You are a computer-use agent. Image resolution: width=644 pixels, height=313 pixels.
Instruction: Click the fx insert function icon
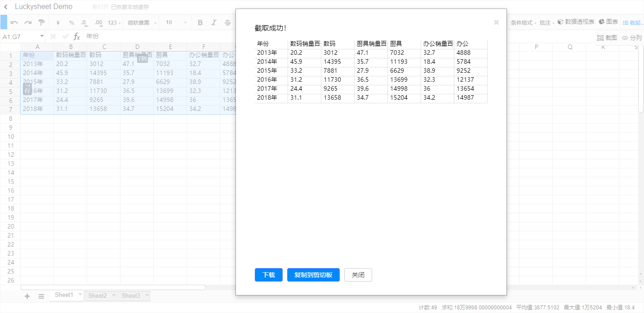pos(77,36)
